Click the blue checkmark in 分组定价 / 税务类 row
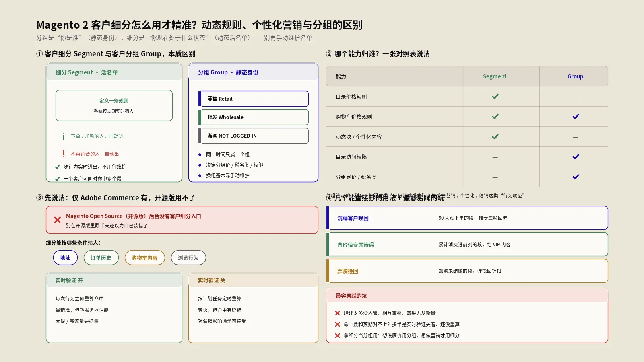Image resolution: width=644 pixels, height=362 pixels. pos(576,177)
